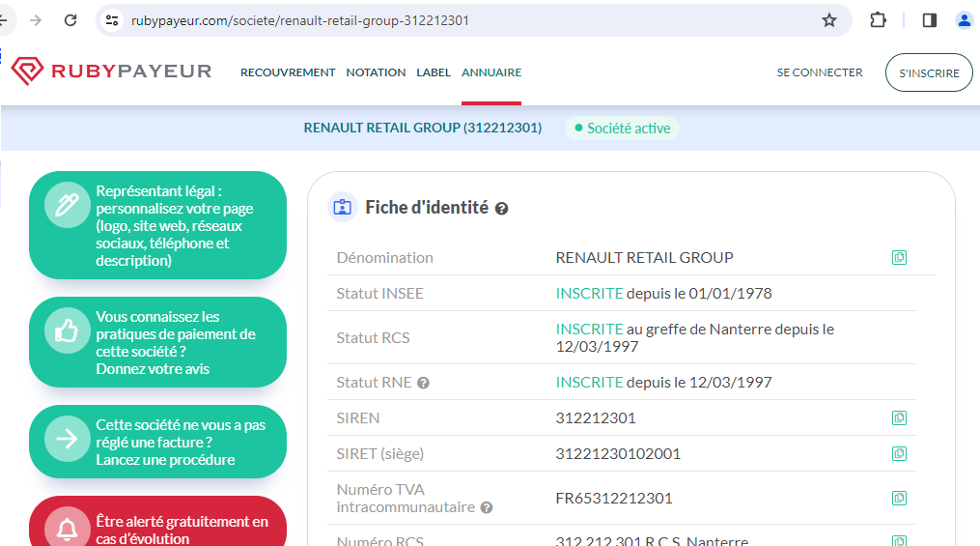Click the browser address bar URL
980x546 pixels.
pos(300,20)
